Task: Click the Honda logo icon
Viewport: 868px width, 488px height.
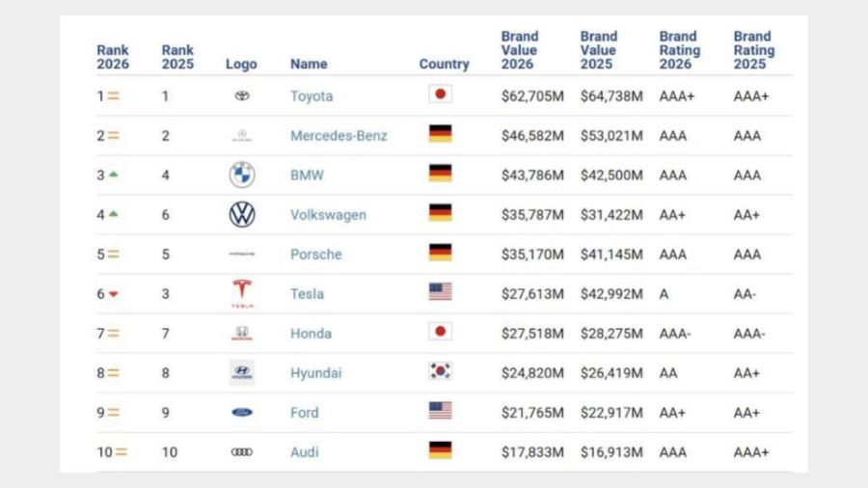Action: coord(242,333)
